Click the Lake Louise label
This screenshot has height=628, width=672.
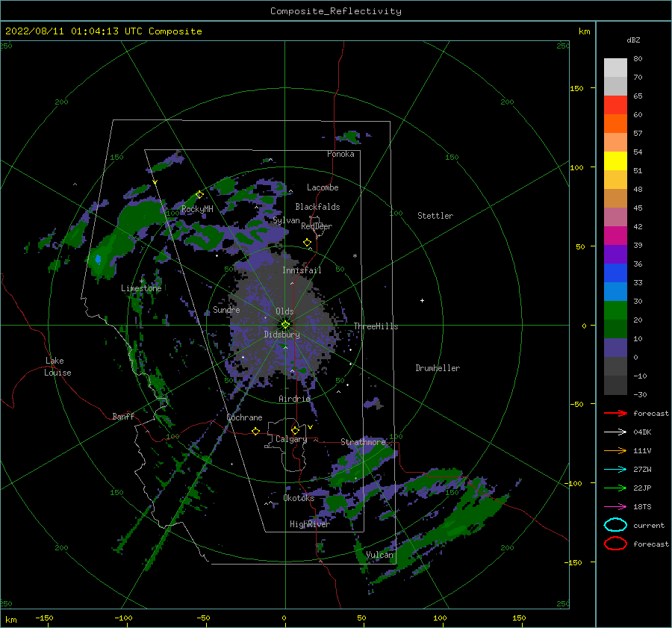[57, 367]
